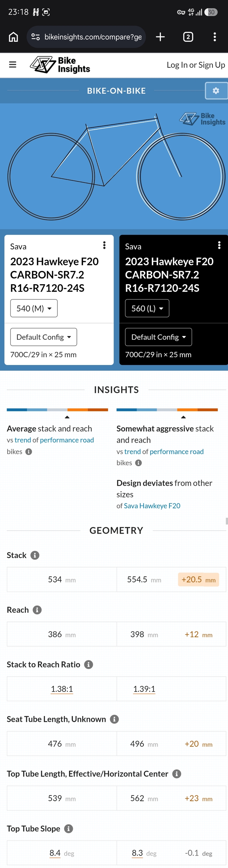The width and height of the screenshot is (228, 868).
Task: Open the Bike-on-Bike settings gear
Action: pyautogui.click(x=216, y=91)
